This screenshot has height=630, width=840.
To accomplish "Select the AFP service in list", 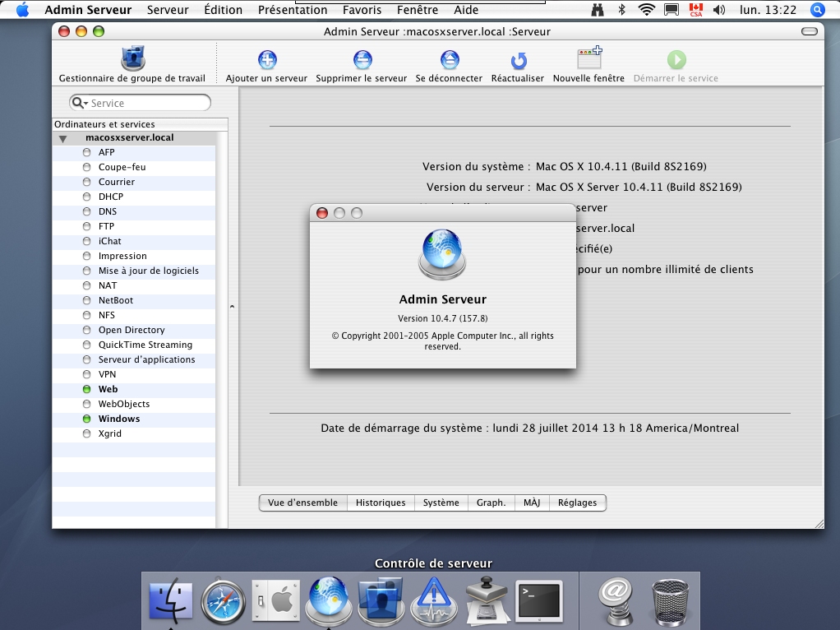I will 106,152.
